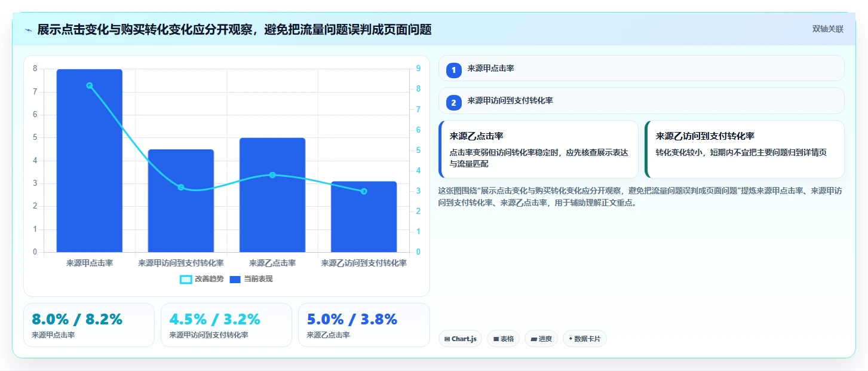Click the 8.0% / 8.2% stat card
Screen dimensions: 868x371
(89, 325)
